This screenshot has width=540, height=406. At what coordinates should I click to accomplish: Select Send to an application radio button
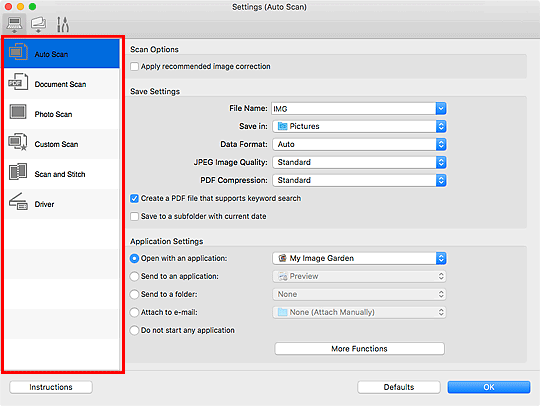[x=134, y=276]
